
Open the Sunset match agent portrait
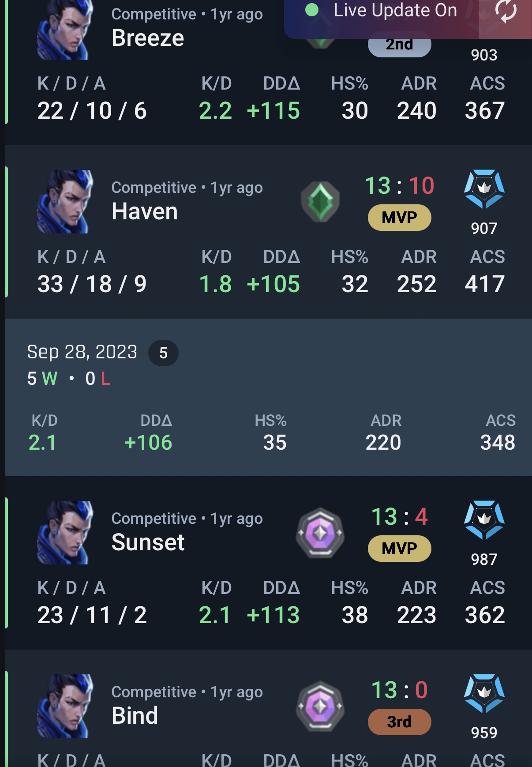tap(65, 533)
